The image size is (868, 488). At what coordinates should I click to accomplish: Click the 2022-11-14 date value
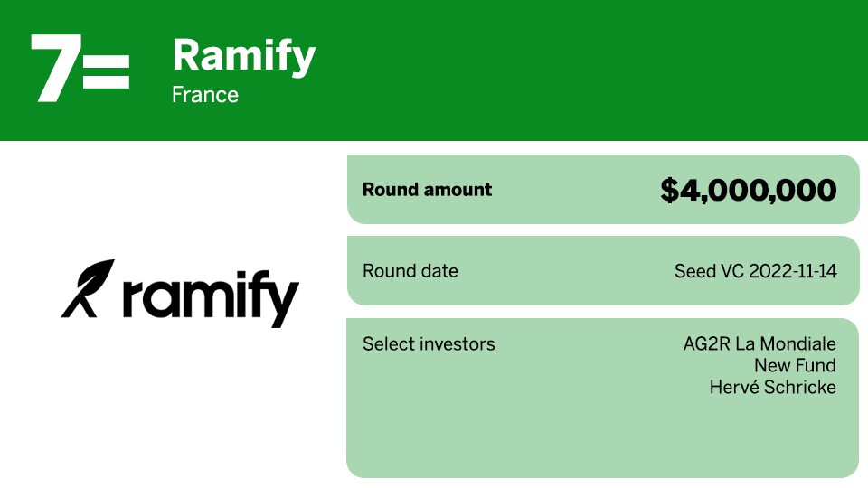point(793,271)
